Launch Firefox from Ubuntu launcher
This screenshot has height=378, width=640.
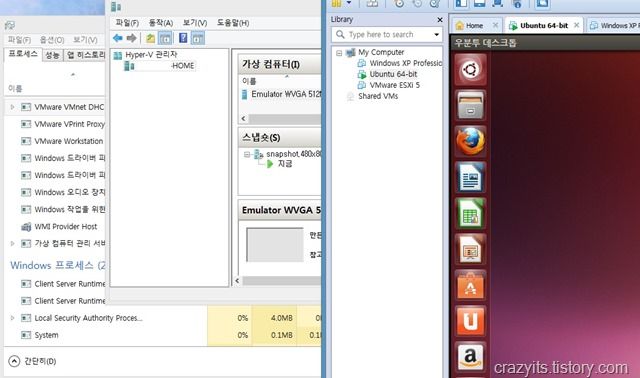click(470, 141)
